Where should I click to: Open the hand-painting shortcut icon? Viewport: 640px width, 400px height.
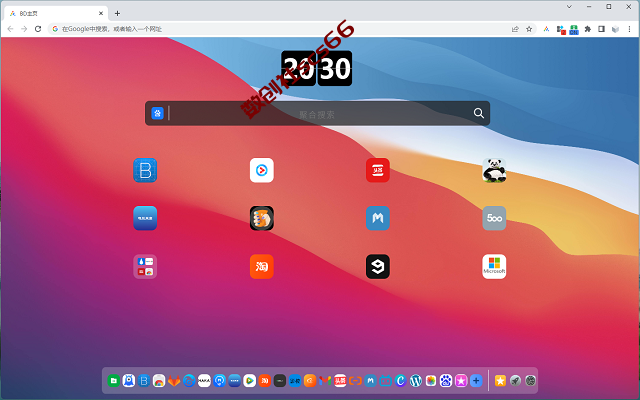click(262, 218)
